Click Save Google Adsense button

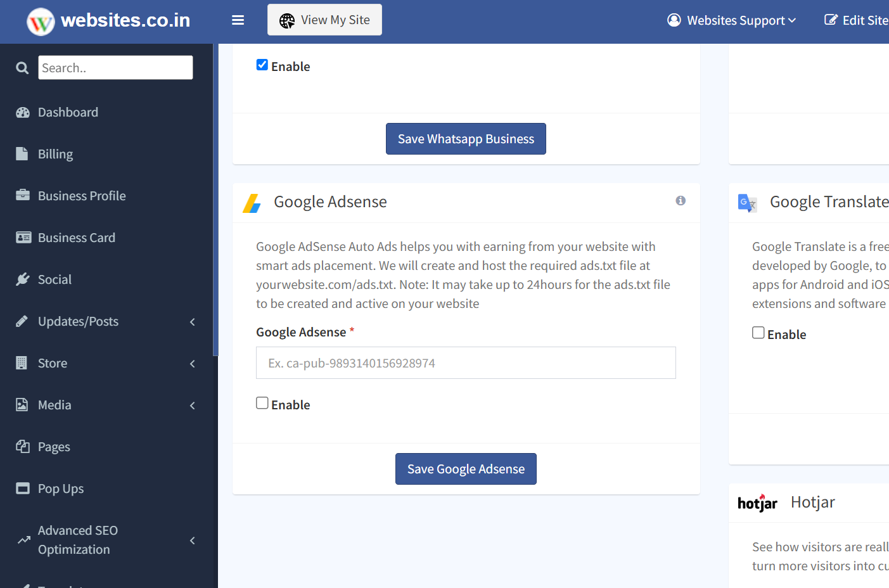[466, 469]
